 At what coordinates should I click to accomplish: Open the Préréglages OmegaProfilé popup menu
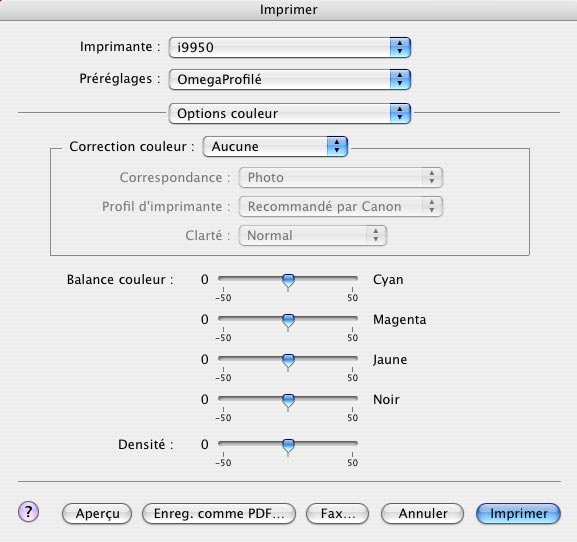coord(290,79)
